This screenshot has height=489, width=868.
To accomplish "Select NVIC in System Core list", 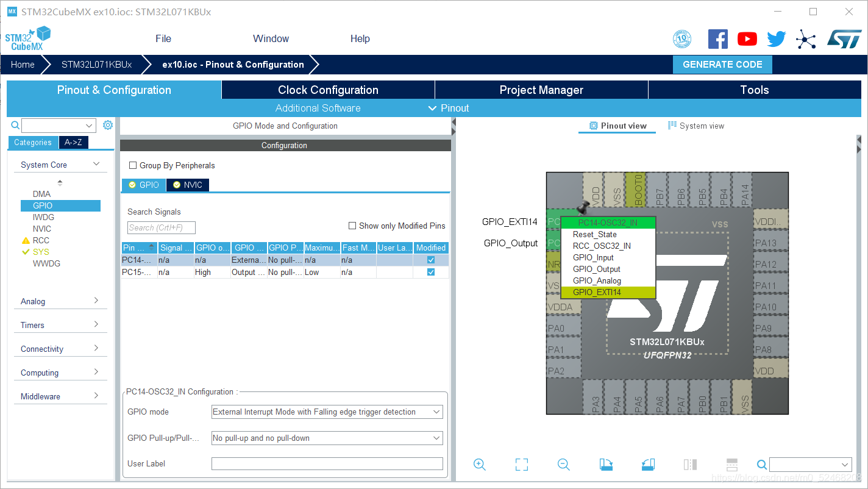I will pos(42,229).
